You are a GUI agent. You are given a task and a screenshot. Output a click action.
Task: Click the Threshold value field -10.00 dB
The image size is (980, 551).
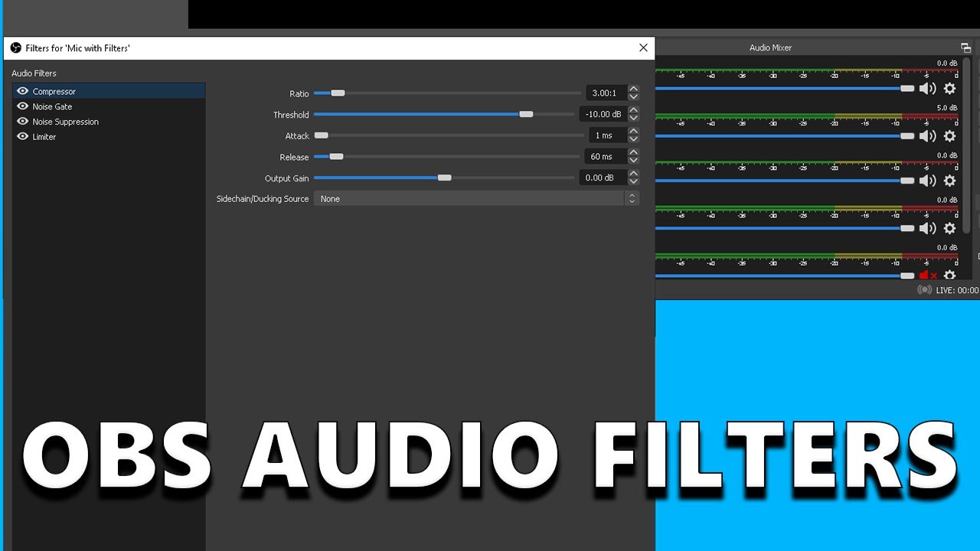click(x=603, y=114)
